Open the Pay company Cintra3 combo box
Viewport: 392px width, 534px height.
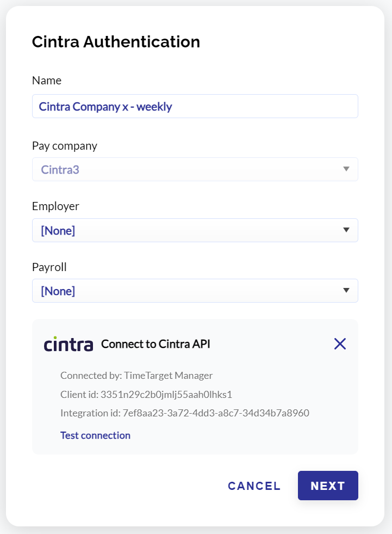[195, 169]
